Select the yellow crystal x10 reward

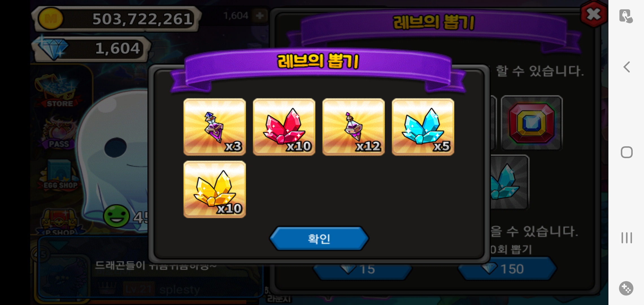pyautogui.click(x=215, y=189)
